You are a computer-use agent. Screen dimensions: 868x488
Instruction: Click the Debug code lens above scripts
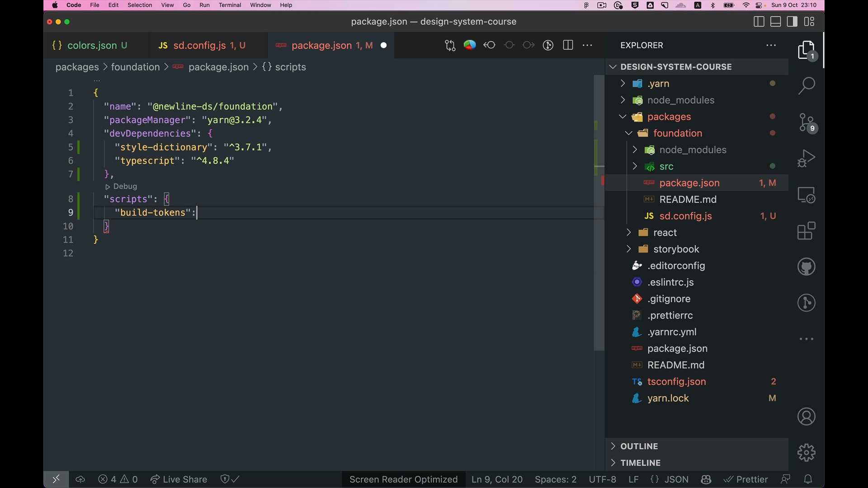[121, 187]
